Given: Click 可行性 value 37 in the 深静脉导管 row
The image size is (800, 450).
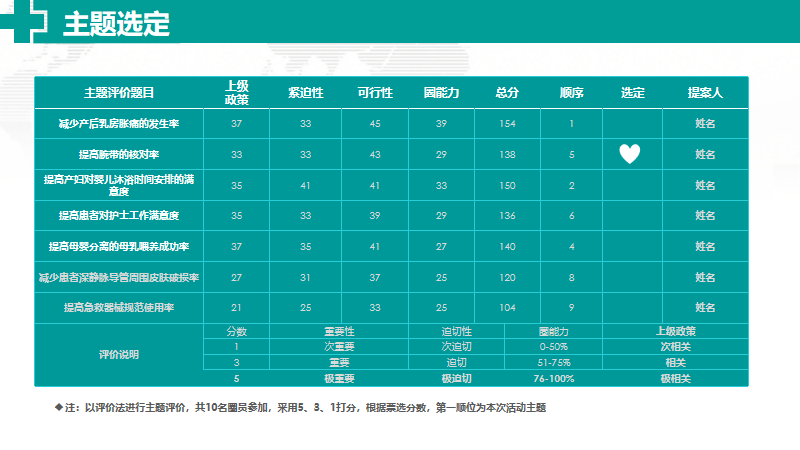Looking at the screenshot, I should (375, 278).
